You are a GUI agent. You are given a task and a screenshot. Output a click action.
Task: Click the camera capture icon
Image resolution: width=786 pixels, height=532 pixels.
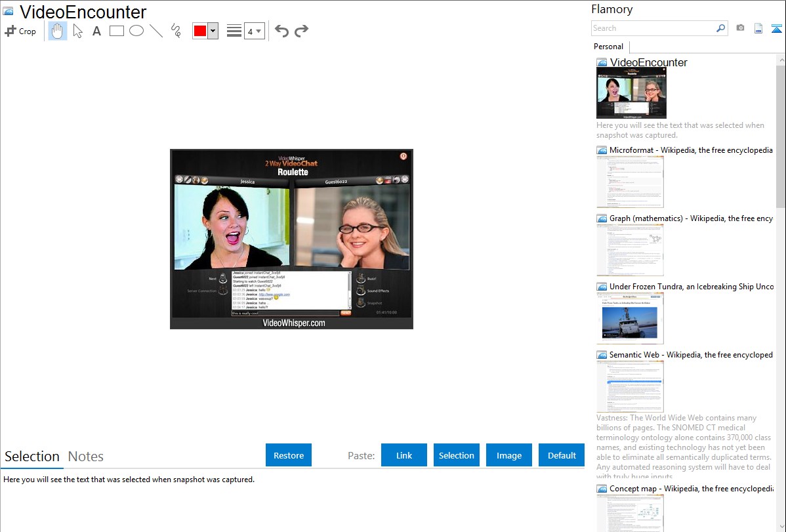pos(740,28)
